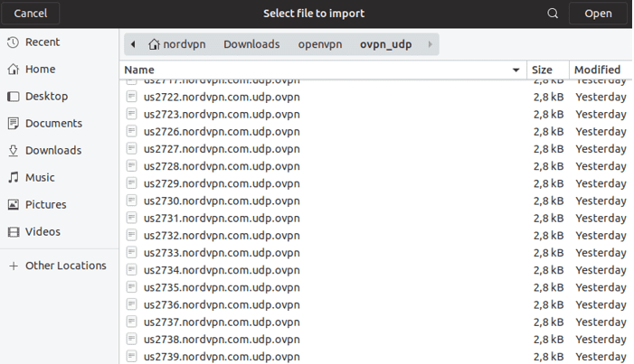Image resolution: width=634 pixels, height=364 pixels.
Task: Open the Home folder label in sidebar
Action: (41, 69)
